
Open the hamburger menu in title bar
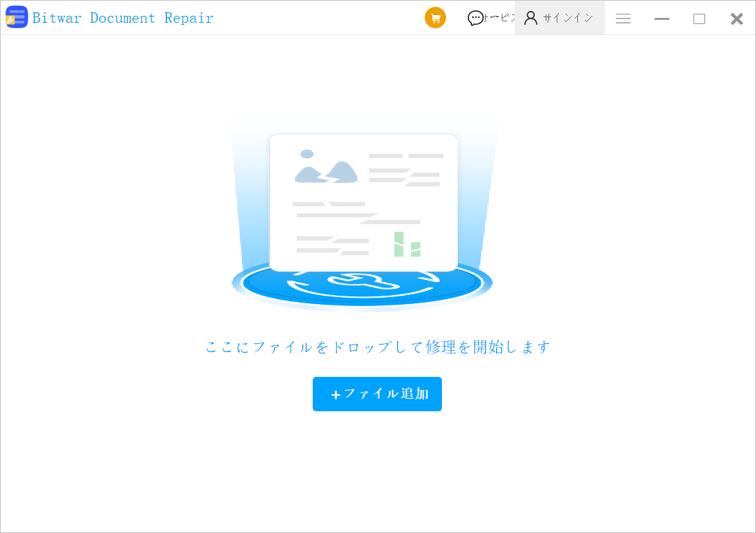pyautogui.click(x=623, y=19)
